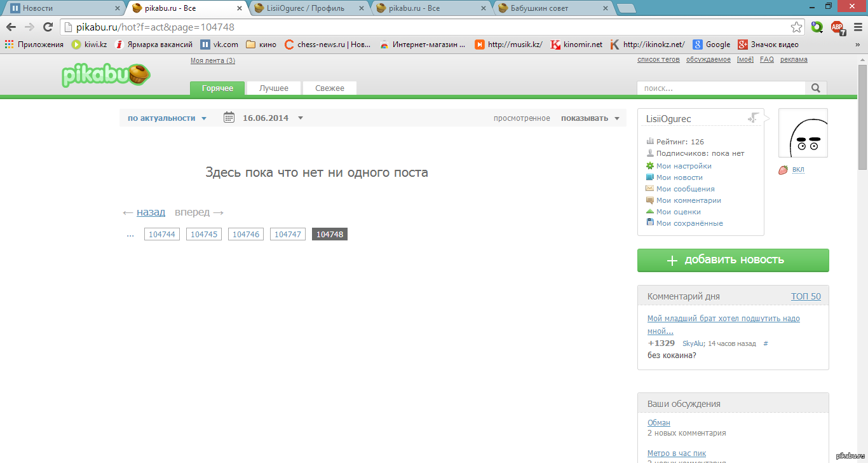Switch to the 'Свежее' tab
Viewport: 868px width, 463px height.
point(329,88)
